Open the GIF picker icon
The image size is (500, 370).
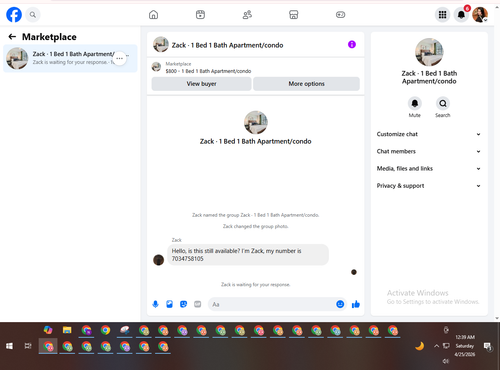[198, 304]
